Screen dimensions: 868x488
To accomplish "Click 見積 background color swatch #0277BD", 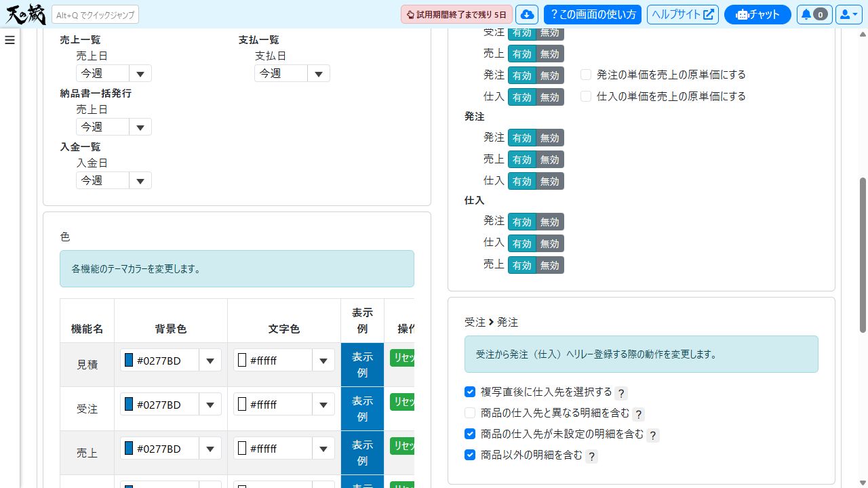I will (x=129, y=361).
